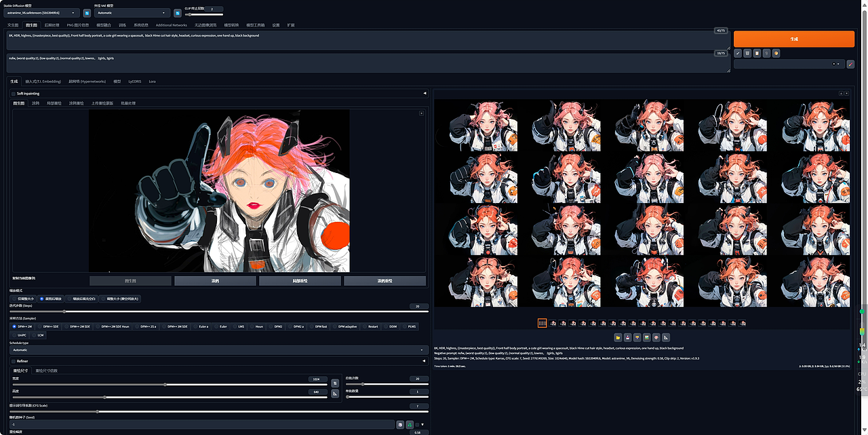Choose the DPM++ 2M sampler radio

click(x=22, y=326)
